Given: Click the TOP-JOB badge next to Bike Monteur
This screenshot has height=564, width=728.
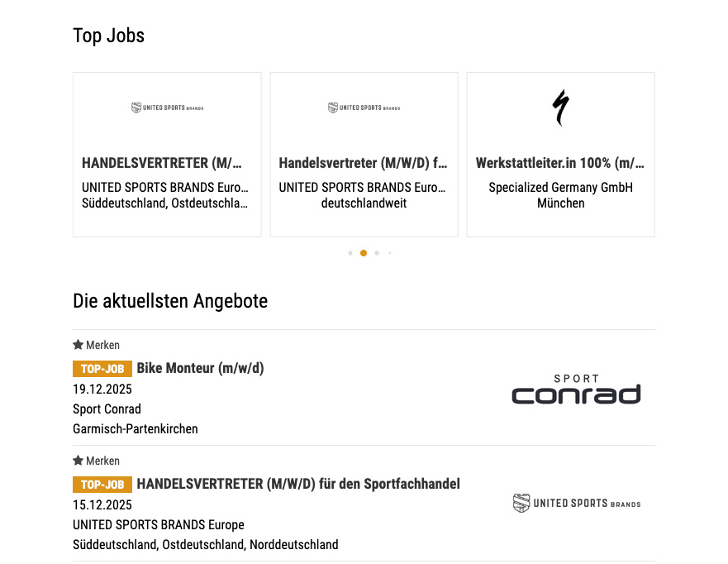Looking at the screenshot, I should point(102,369).
